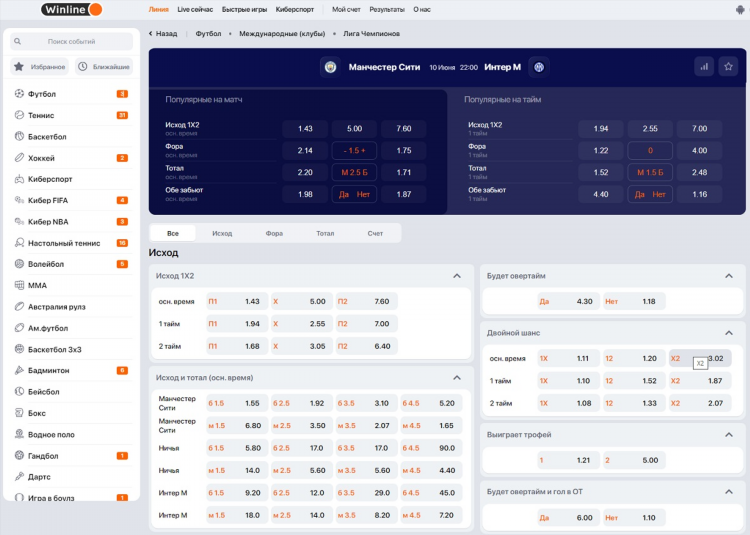This screenshot has height=535, width=750.
Task: Open Результаты menu item
Action: pos(387,10)
